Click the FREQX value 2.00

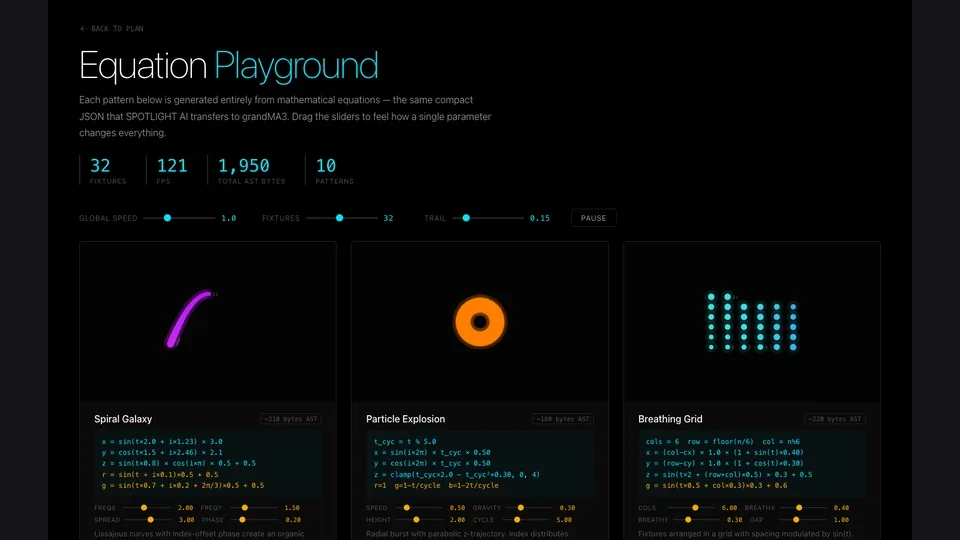coord(186,508)
